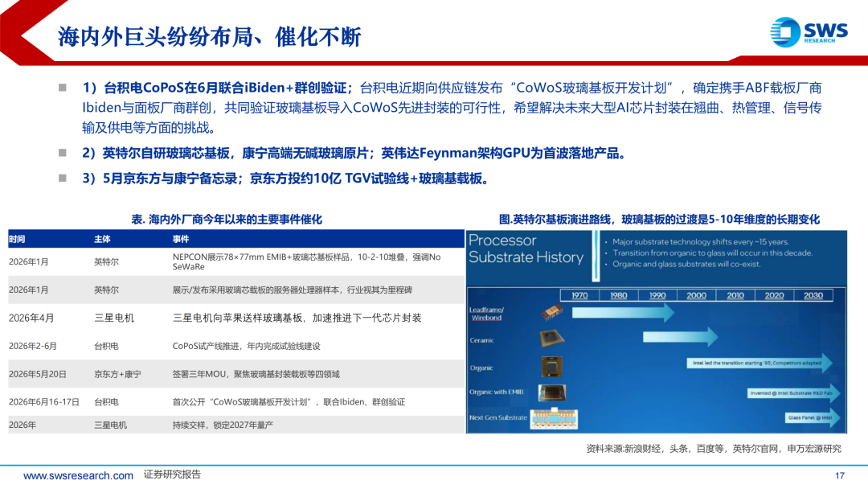Click the 京东方+康宁 entity cell

click(x=117, y=374)
